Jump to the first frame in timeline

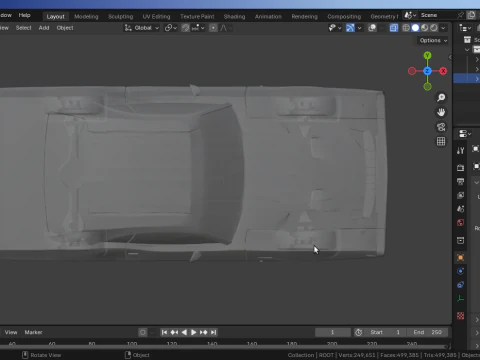tap(164, 332)
